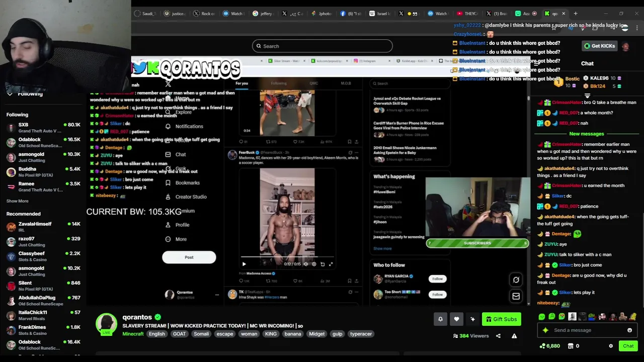Viewport: 644px width, 362px height.
Task: Click the white Post button on Twitter
Action: pos(189,257)
